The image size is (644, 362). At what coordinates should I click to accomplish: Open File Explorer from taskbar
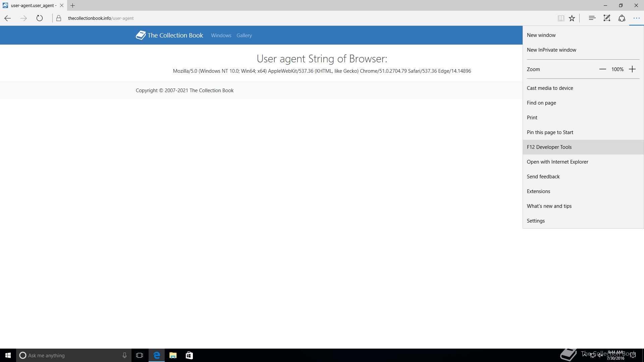click(173, 355)
